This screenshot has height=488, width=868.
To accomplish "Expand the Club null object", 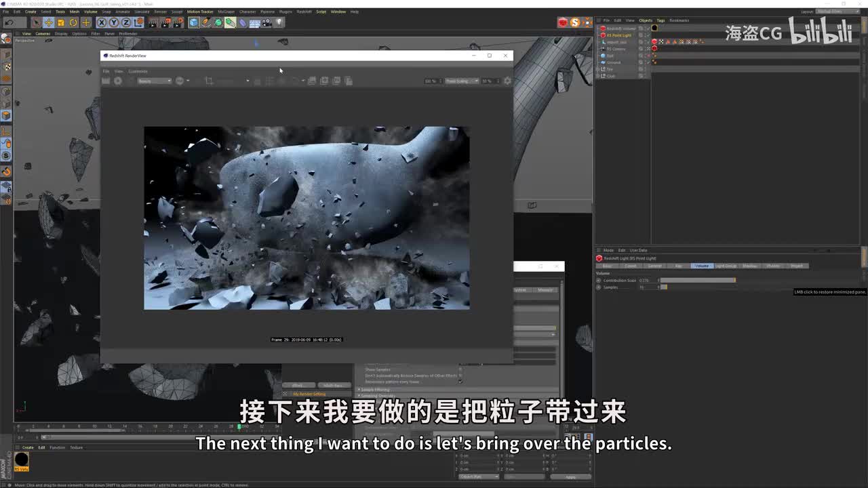I will (598, 76).
